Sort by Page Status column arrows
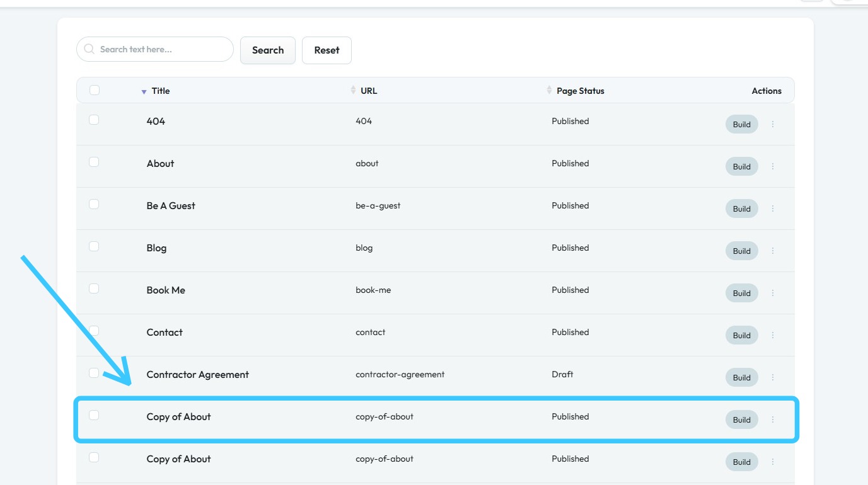868x485 pixels. click(549, 91)
